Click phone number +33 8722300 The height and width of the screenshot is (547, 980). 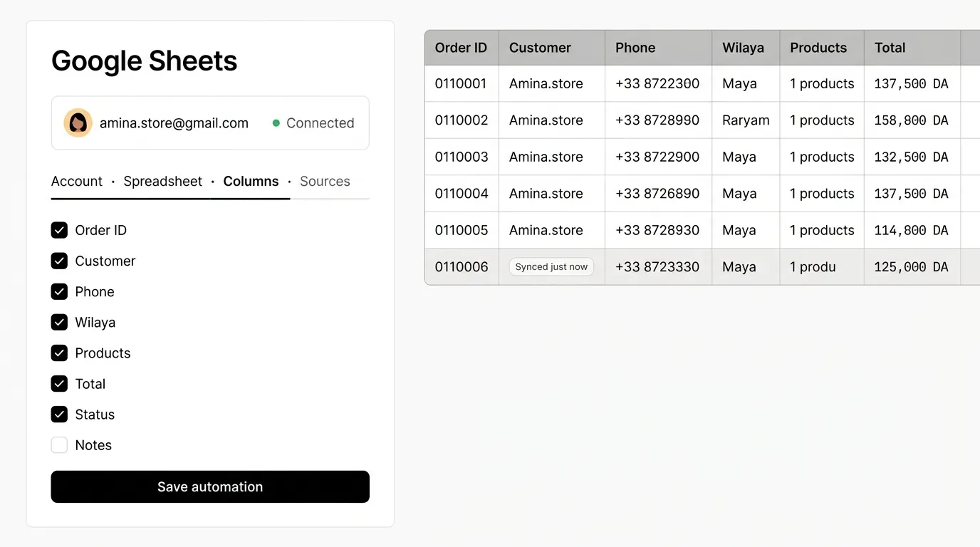[x=657, y=84]
